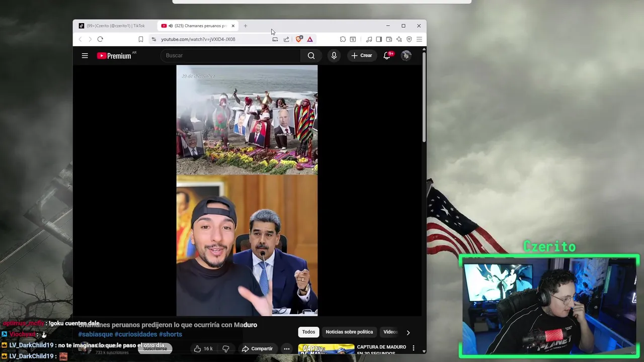The height and width of the screenshot is (362, 644).
Task: Toggle the browser sidebar panel
Action: pyautogui.click(x=379, y=39)
